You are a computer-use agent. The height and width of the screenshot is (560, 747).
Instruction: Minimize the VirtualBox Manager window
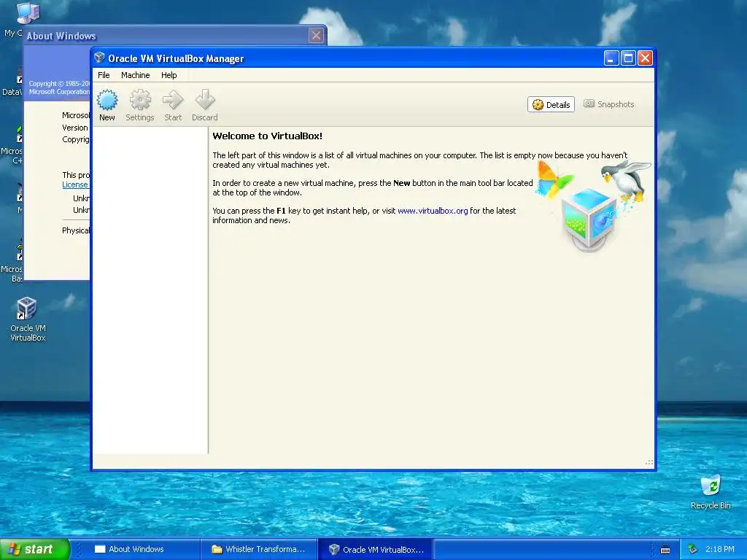click(x=611, y=58)
